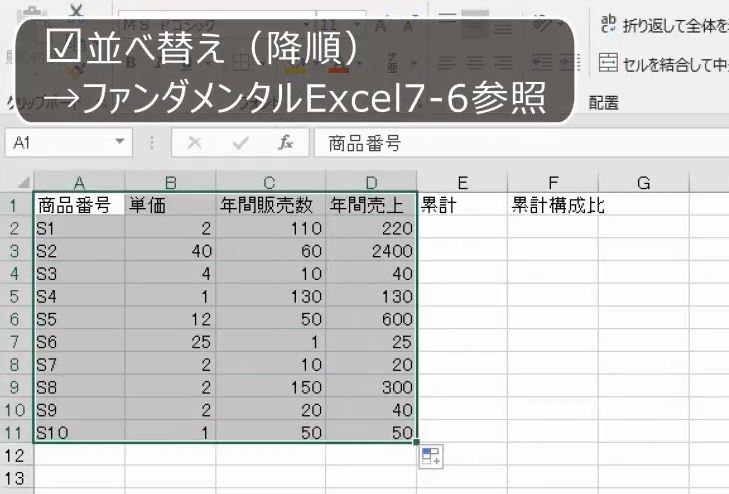Click the Enter checkmark in formula bar
This screenshot has width=729, height=494.
point(240,143)
